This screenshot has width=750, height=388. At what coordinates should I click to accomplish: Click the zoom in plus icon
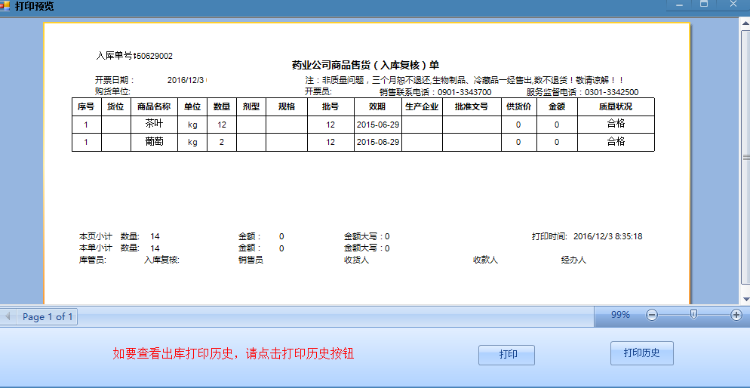pos(736,315)
